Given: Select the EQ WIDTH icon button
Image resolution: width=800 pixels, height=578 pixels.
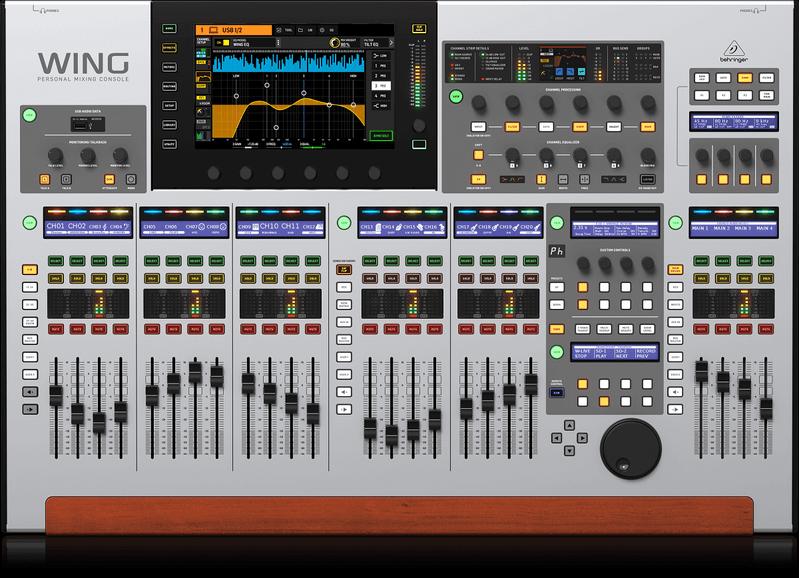Looking at the screenshot, I should coord(563,179).
